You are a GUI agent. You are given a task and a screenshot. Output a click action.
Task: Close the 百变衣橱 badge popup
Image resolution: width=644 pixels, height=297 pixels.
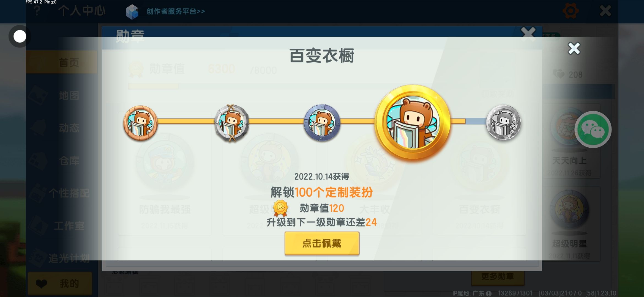574,49
